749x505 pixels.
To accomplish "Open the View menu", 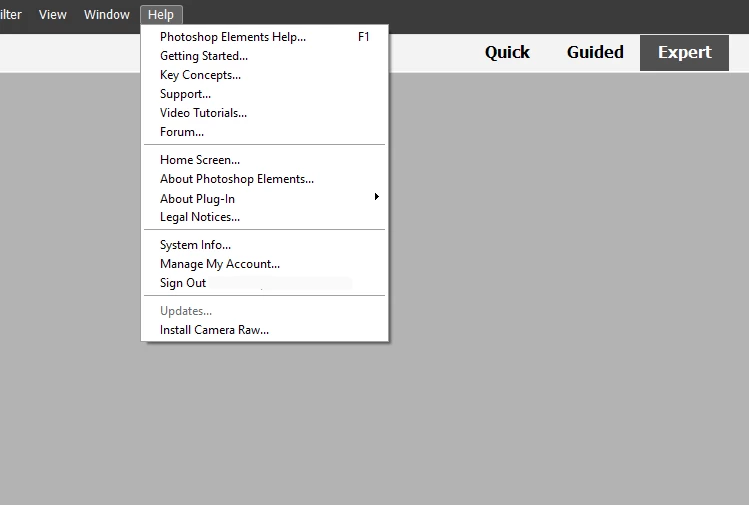I will click(x=53, y=15).
